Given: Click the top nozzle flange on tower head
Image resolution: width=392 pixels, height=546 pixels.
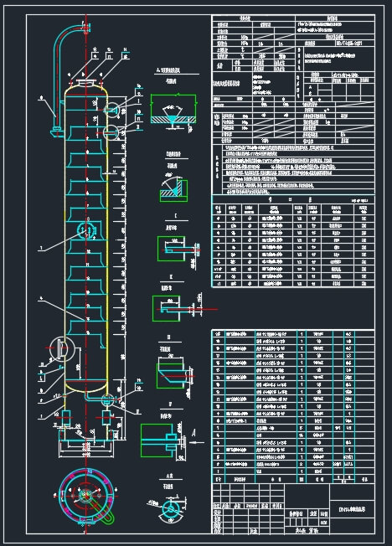Looking at the screenshot, I should 85,82.
